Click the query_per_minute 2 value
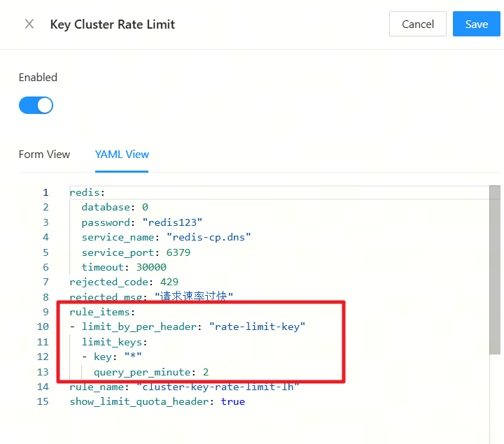This screenshot has width=504, height=444. pos(206,372)
